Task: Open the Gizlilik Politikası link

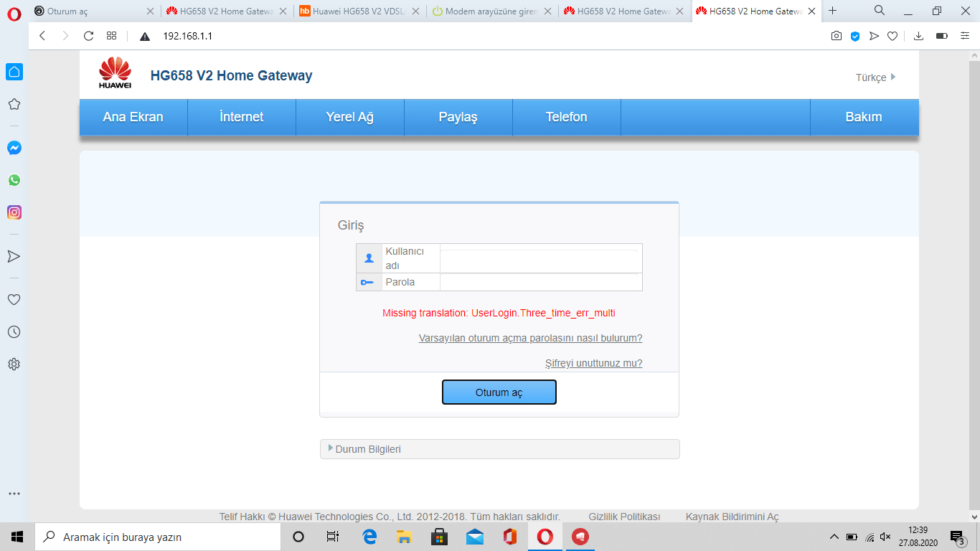Action: click(x=624, y=517)
